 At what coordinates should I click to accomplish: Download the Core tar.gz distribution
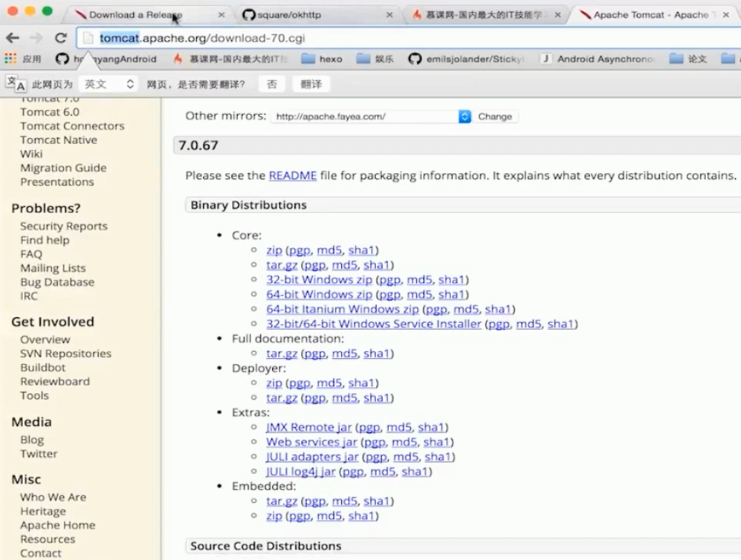click(281, 265)
